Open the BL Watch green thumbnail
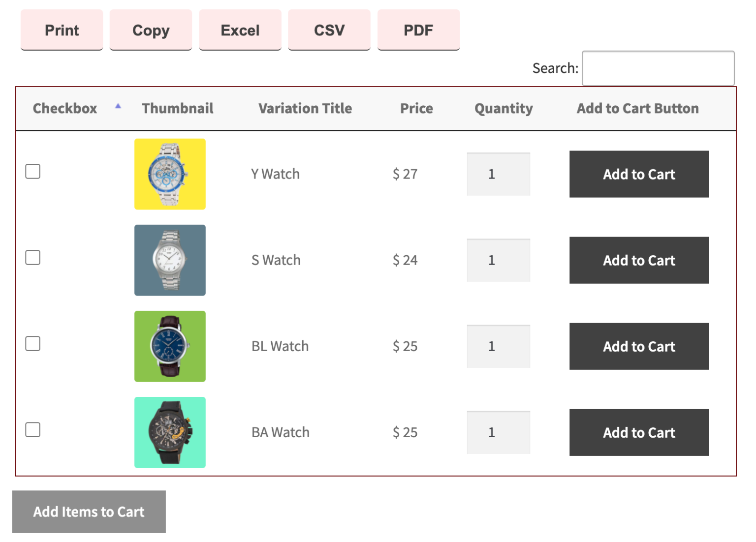Image resolution: width=756 pixels, height=542 pixels. click(x=170, y=346)
